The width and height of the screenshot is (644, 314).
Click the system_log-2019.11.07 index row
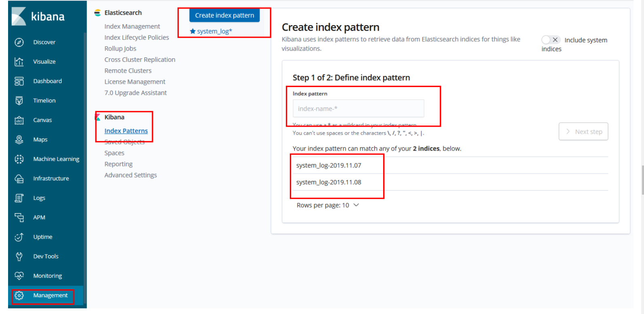point(450,165)
